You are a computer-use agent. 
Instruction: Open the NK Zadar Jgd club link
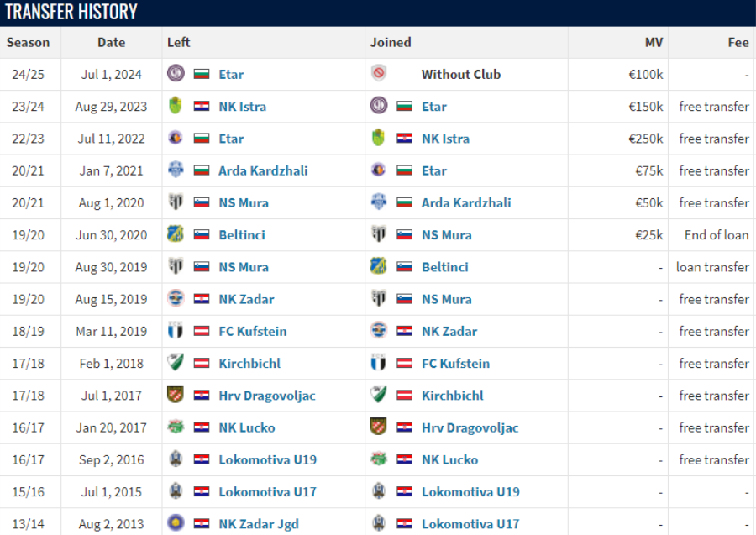pos(259,524)
